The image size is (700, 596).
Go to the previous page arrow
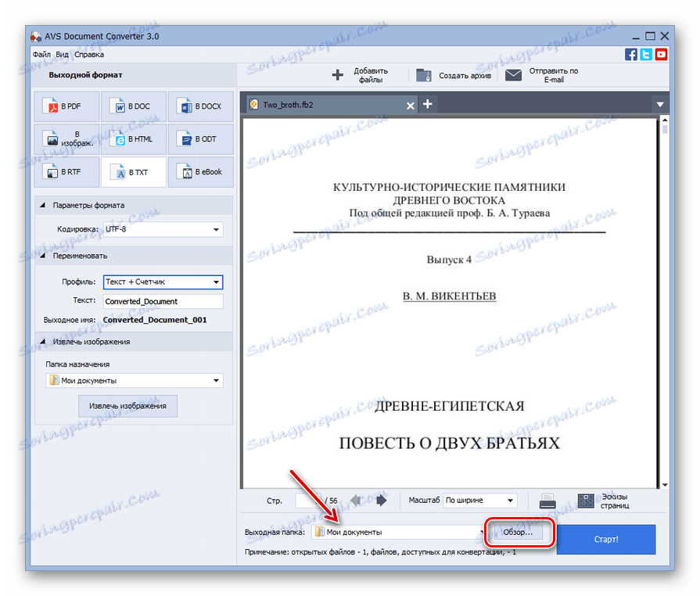coord(356,501)
